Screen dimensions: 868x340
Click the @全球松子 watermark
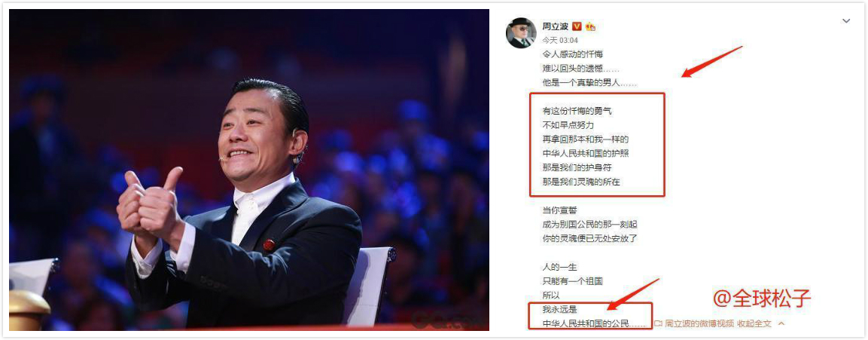pos(761,299)
